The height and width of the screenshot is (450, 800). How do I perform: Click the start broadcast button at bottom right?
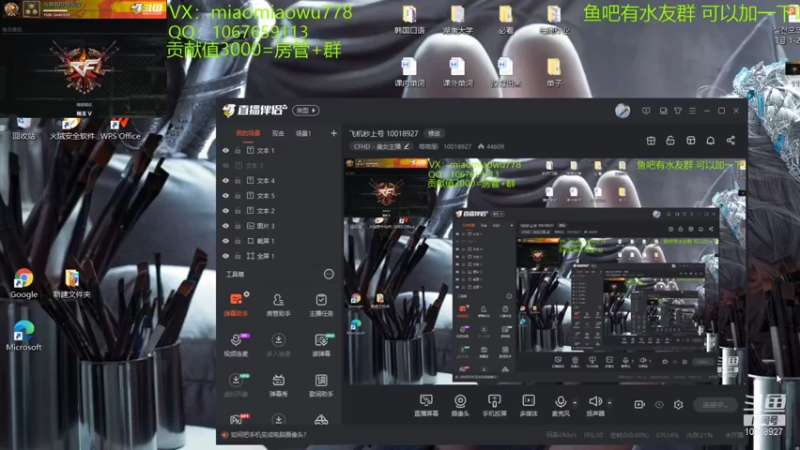[715, 405]
